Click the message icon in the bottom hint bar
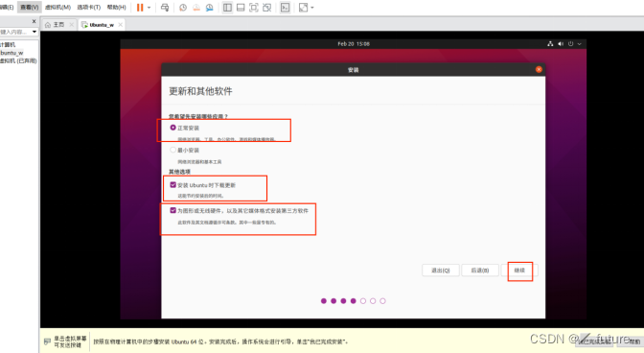The width and height of the screenshot is (644, 353). coord(47,341)
